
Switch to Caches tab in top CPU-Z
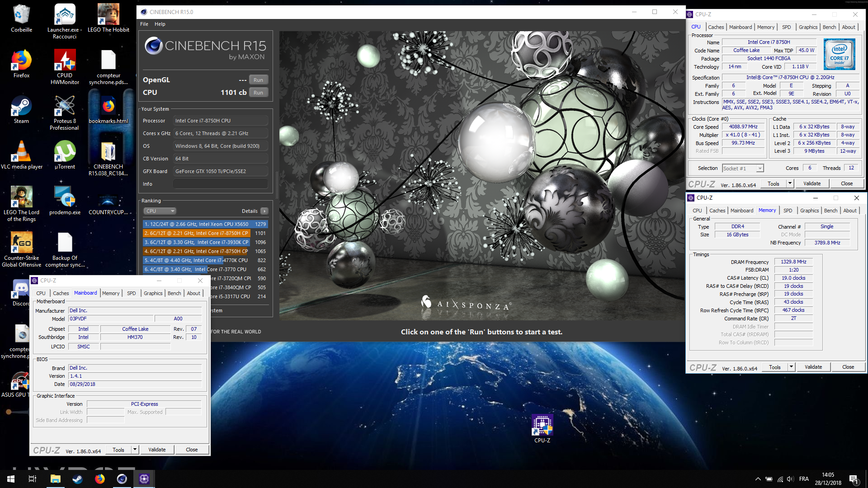tap(716, 27)
